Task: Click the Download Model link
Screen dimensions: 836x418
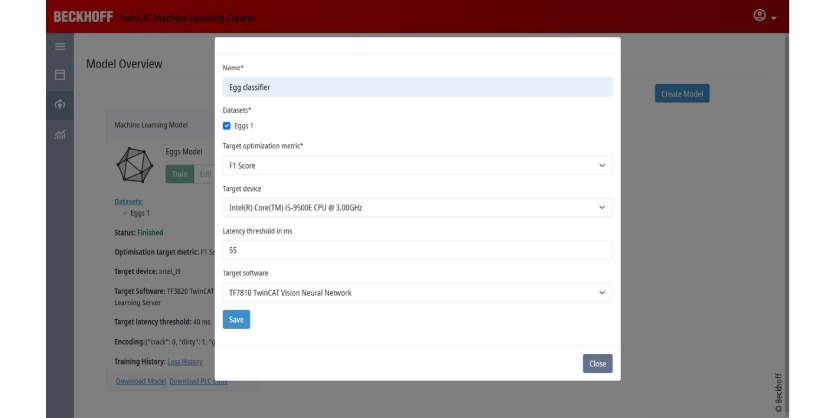Action: [x=139, y=381]
